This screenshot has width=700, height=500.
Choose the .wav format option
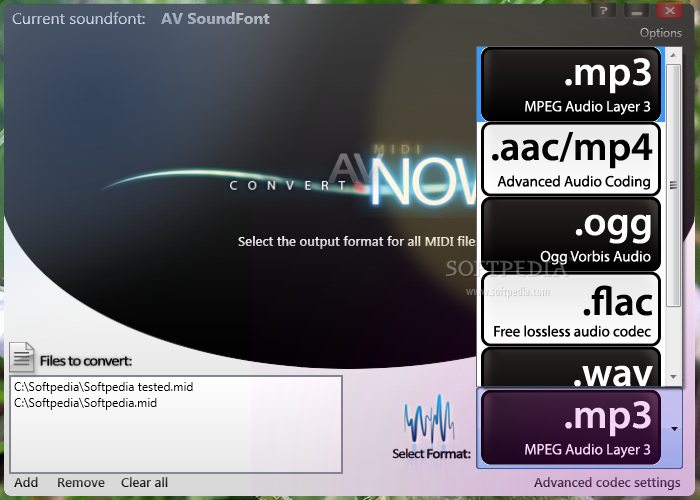571,367
